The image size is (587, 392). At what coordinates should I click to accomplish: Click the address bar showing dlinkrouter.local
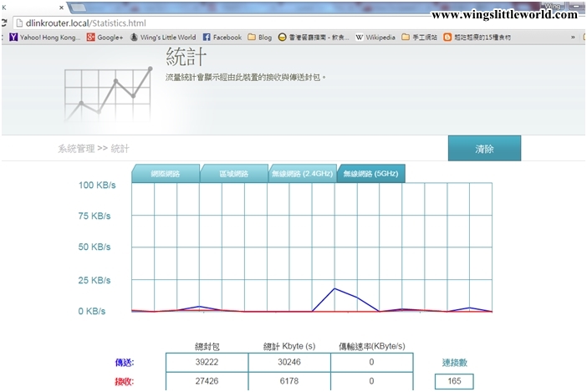251,23
